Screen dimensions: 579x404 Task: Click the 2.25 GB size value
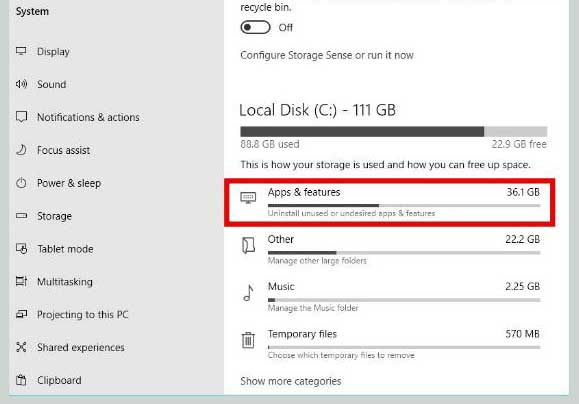coord(523,287)
